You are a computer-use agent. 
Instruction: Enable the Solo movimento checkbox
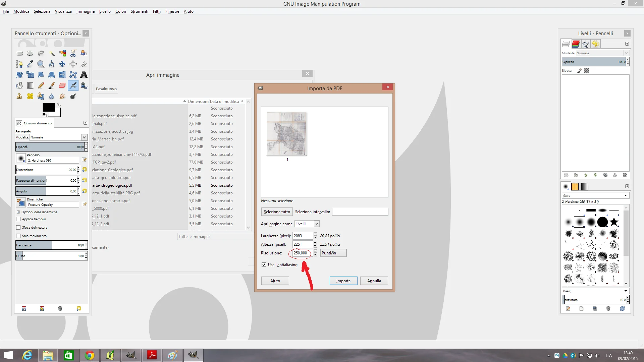[18, 236]
